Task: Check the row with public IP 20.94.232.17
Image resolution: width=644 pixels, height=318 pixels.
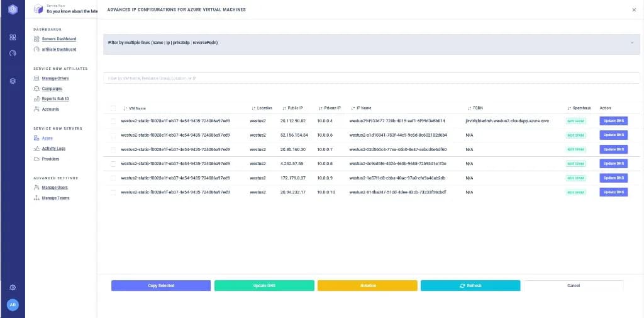Action: 113,192
